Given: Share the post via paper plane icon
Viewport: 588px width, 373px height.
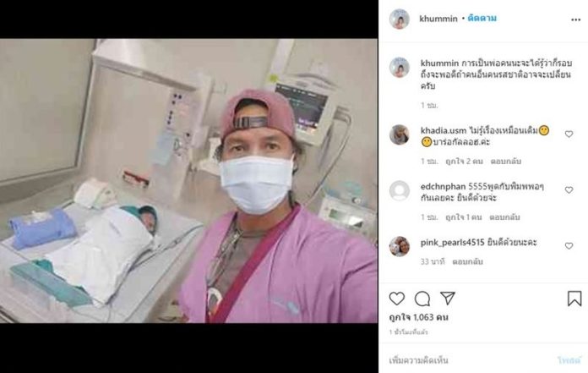Looking at the screenshot, I should click(x=448, y=298).
